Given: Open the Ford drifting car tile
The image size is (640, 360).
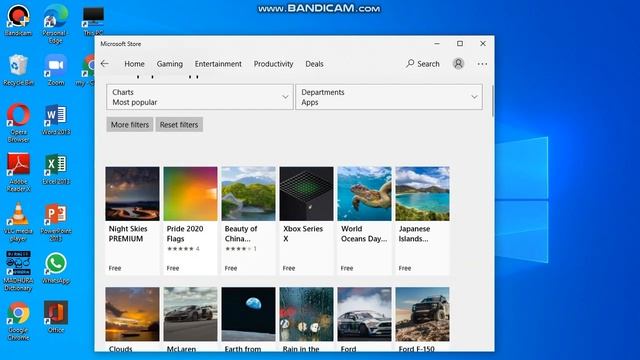Looking at the screenshot, I should click(364, 319).
